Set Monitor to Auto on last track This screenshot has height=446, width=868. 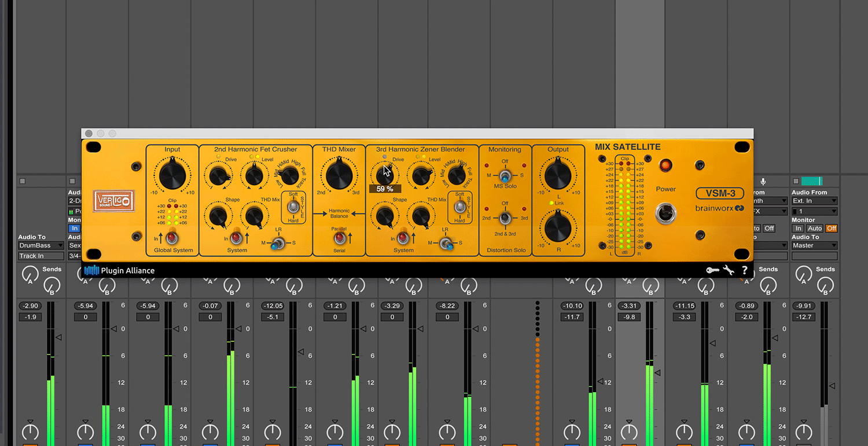[815, 228]
